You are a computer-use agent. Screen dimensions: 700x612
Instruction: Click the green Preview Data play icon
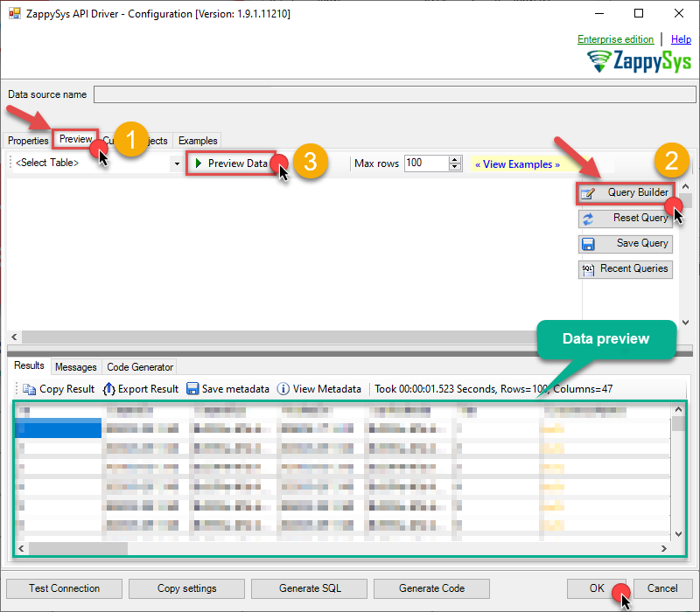tap(199, 163)
